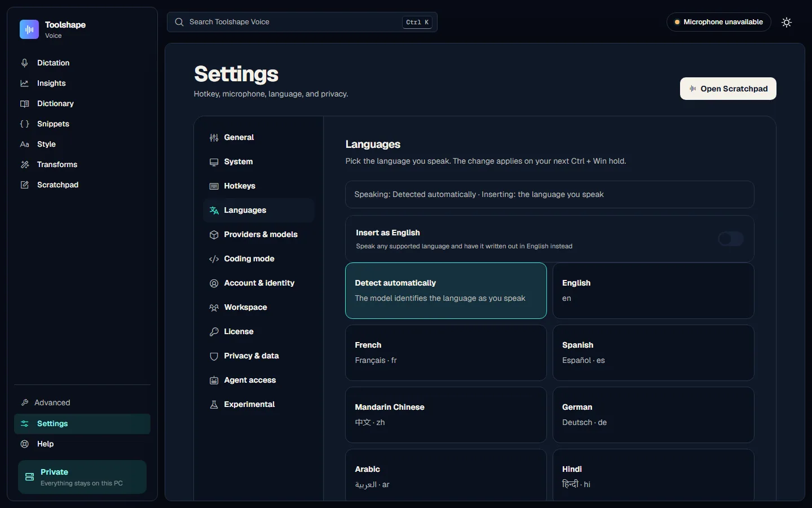Click the System monitor icon

(x=214, y=161)
